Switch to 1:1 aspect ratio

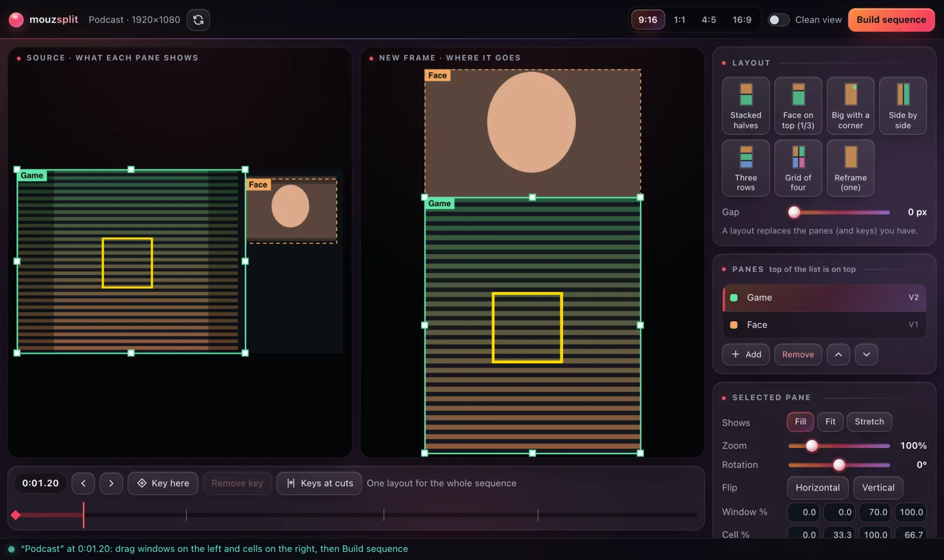[680, 19]
